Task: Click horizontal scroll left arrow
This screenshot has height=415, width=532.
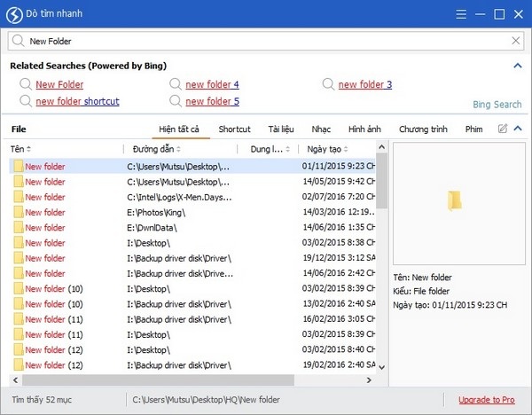Action: [16, 380]
